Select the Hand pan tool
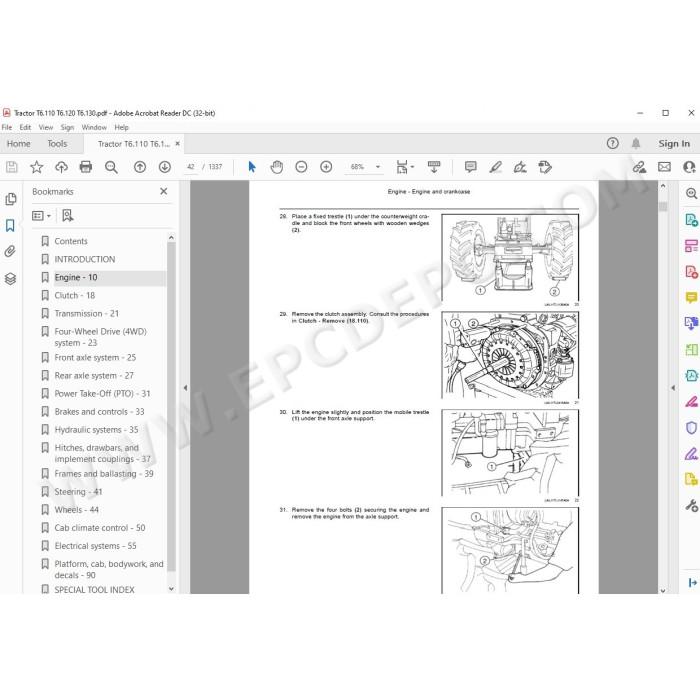700x700 pixels. point(277,167)
